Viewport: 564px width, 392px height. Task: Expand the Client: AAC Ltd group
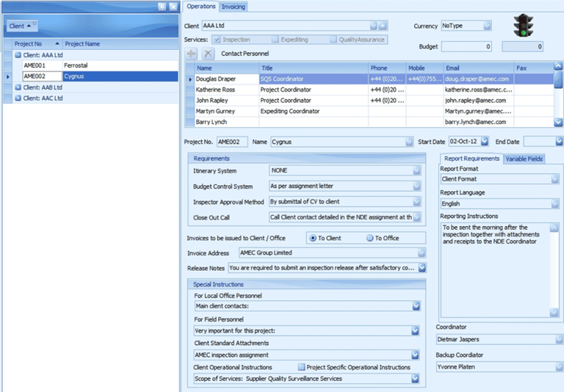point(18,98)
